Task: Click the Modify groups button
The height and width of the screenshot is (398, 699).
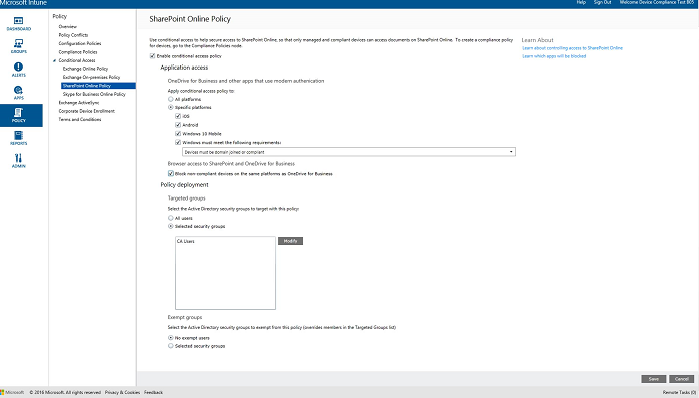Action: [290, 241]
